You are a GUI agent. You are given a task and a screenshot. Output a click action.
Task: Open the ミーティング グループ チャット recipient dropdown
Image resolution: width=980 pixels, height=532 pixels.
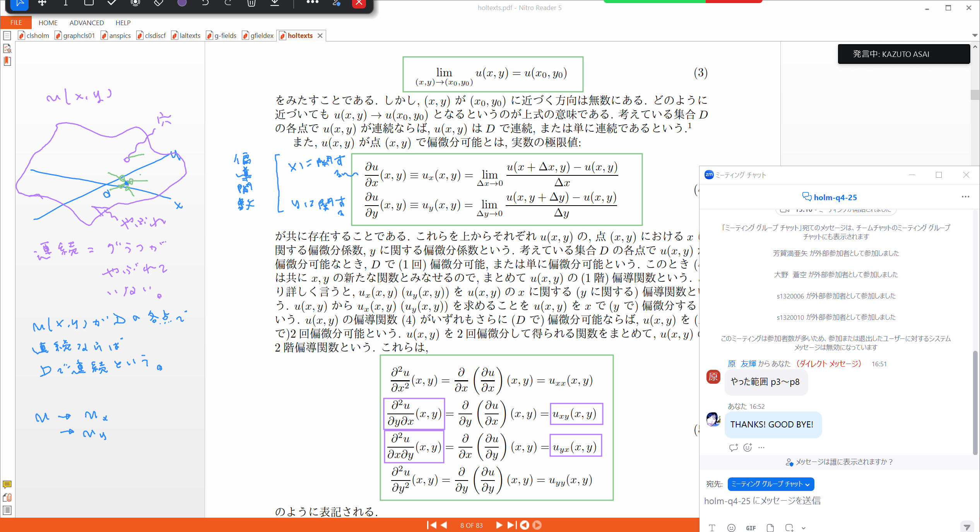coord(771,484)
